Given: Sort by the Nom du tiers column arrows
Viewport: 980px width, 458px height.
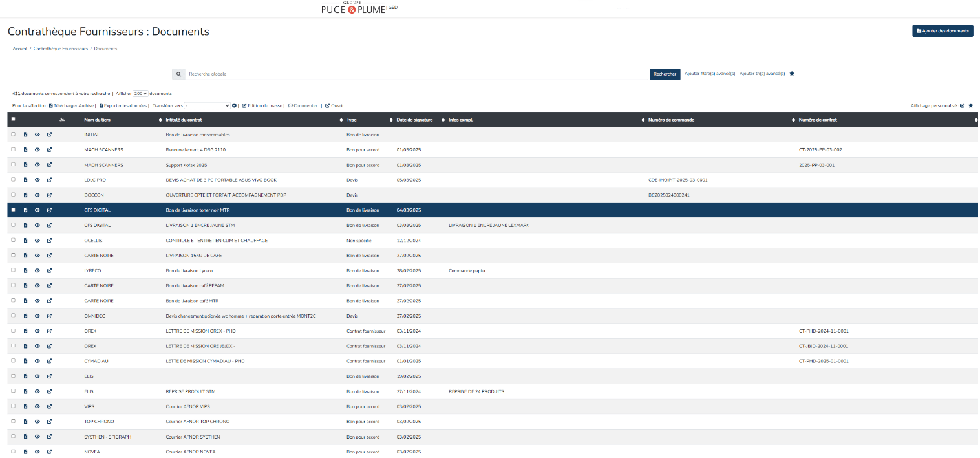Looking at the screenshot, I should tap(160, 120).
